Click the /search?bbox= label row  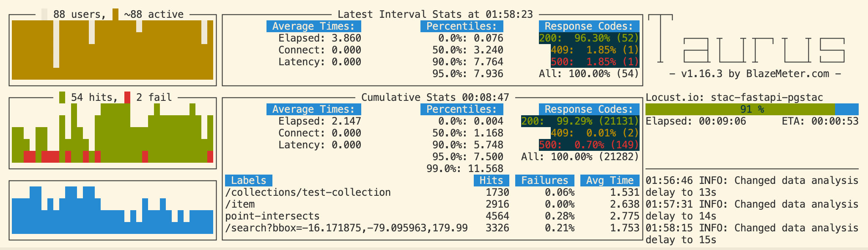tap(346, 228)
